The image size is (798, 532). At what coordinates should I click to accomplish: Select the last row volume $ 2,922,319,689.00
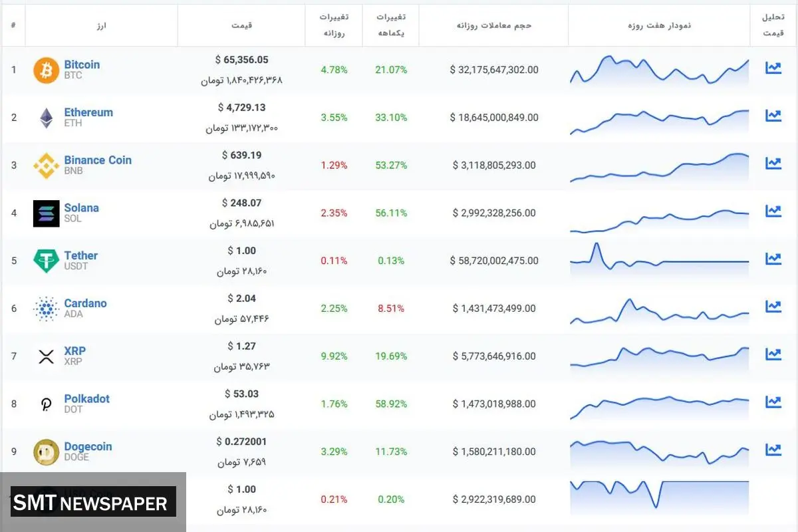click(494, 499)
